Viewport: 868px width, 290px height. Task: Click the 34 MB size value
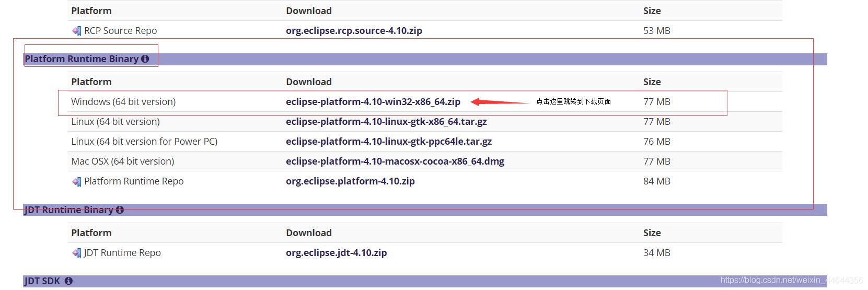[x=657, y=253]
